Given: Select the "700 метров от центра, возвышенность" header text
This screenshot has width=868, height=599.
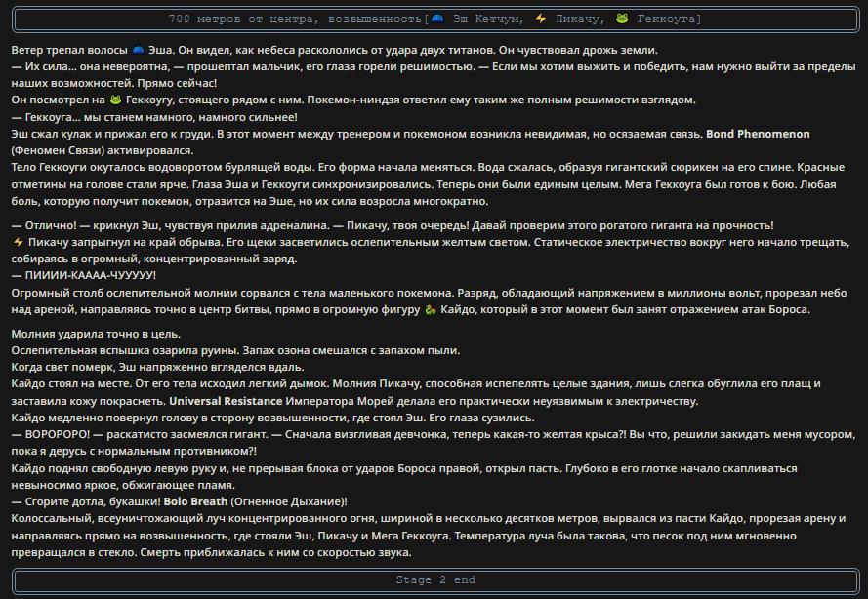Looking at the screenshot, I should [x=295, y=20].
